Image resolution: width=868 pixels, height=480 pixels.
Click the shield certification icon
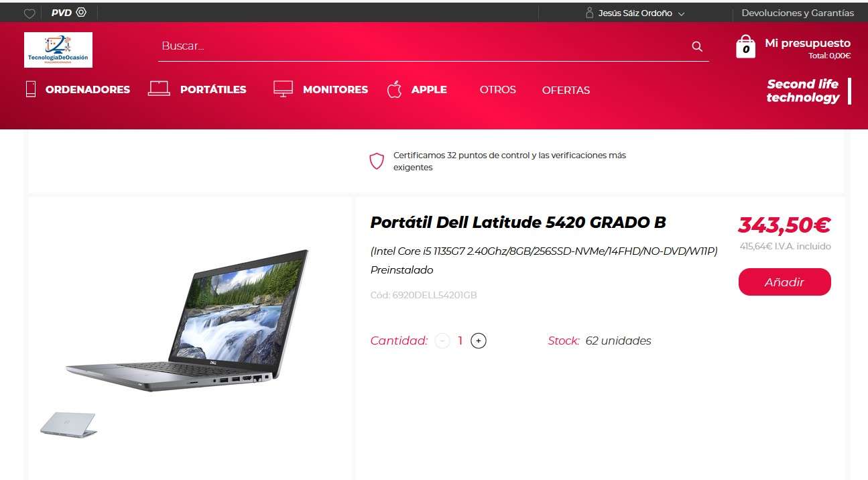click(377, 161)
